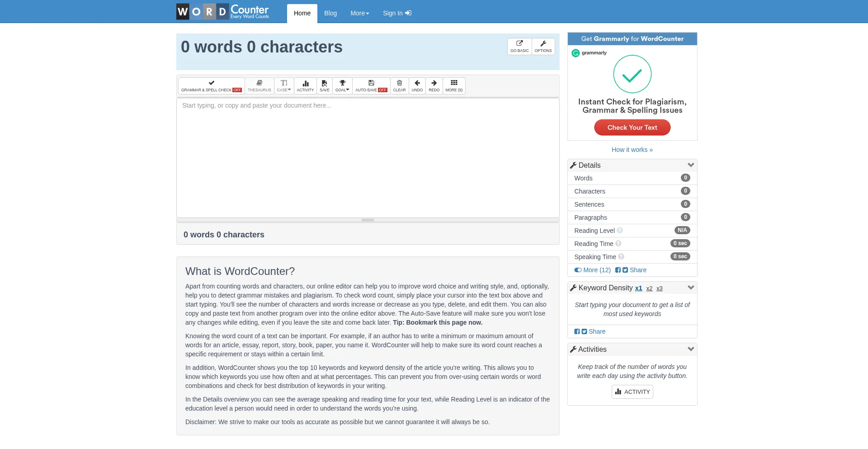Open the Options wrench icon
Viewport: 868px width, 449px height.
[543, 44]
